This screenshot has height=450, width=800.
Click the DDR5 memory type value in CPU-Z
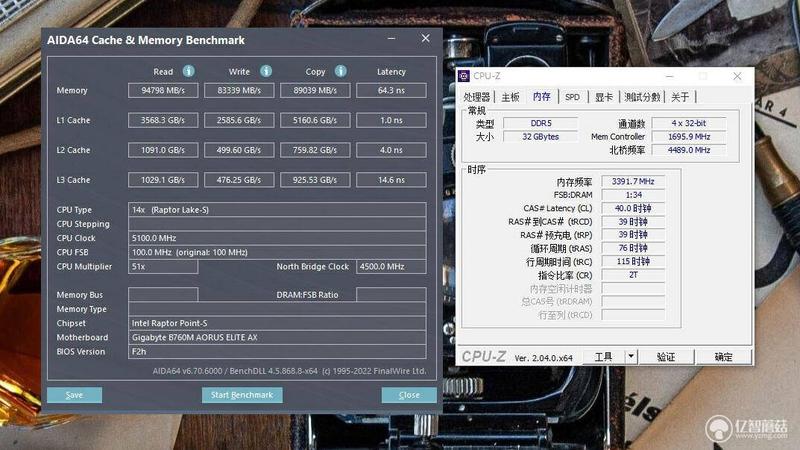pos(541,123)
